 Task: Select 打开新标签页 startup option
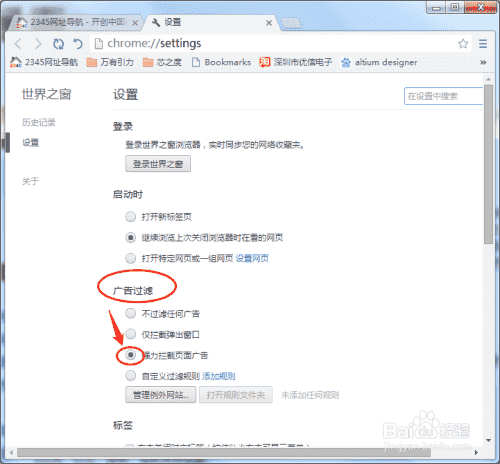pyautogui.click(x=130, y=217)
